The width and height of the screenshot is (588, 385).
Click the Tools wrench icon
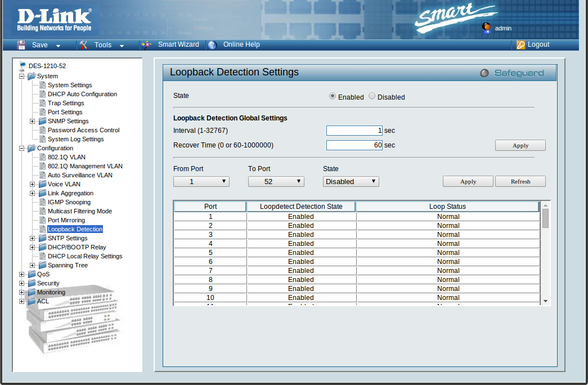(83, 45)
